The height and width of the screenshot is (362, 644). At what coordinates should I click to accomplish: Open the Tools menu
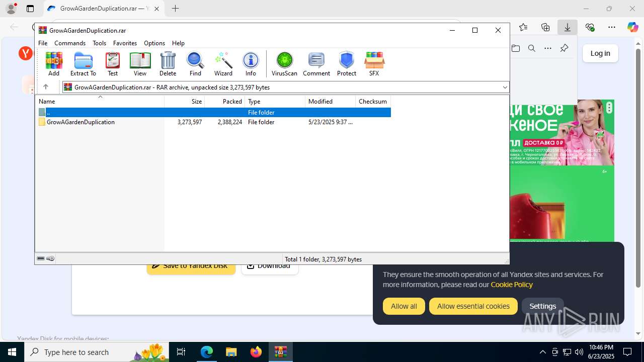(99, 43)
